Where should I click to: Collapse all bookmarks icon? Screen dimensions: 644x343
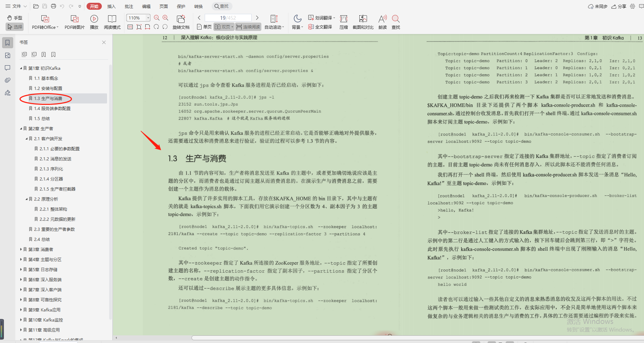(34, 55)
